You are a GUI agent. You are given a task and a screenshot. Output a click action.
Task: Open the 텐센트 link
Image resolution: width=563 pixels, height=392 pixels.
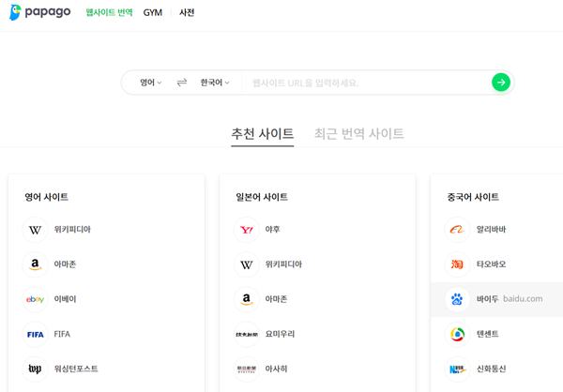pyautogui.click(x=487, y=334)
